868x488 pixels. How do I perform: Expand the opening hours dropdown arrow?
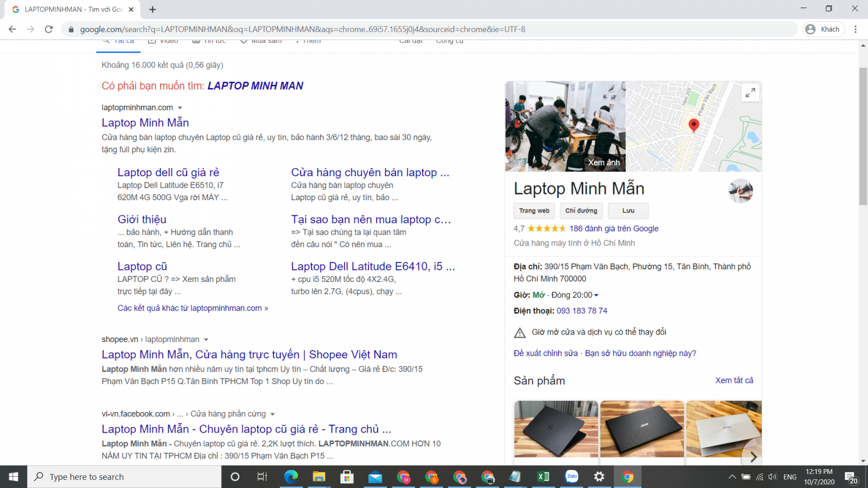tap(596, 296)
